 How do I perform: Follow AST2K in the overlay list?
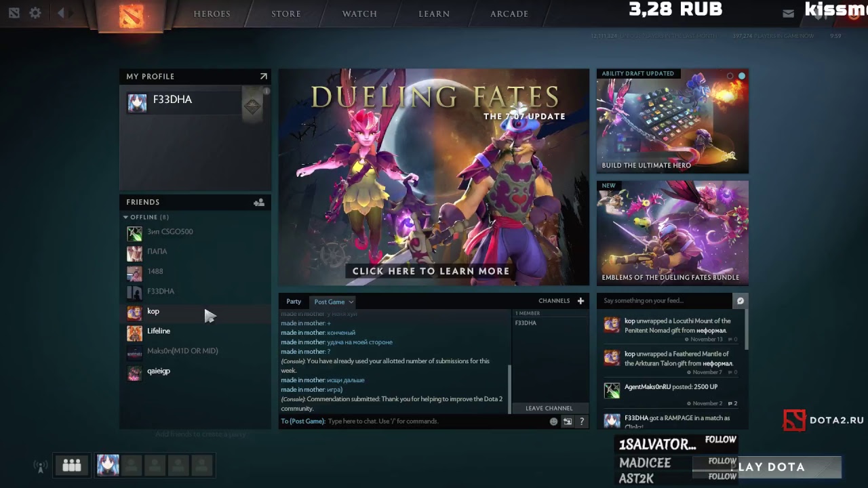[722, 476]
